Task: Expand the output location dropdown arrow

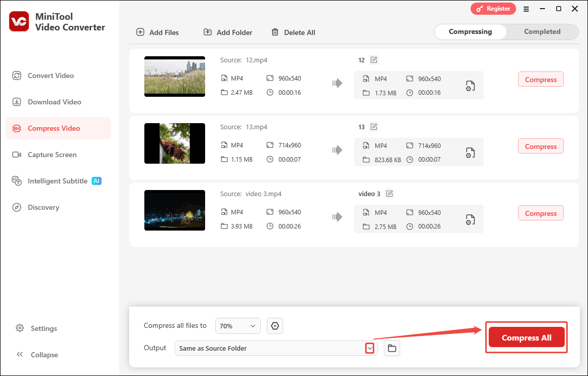Action: 369,348
